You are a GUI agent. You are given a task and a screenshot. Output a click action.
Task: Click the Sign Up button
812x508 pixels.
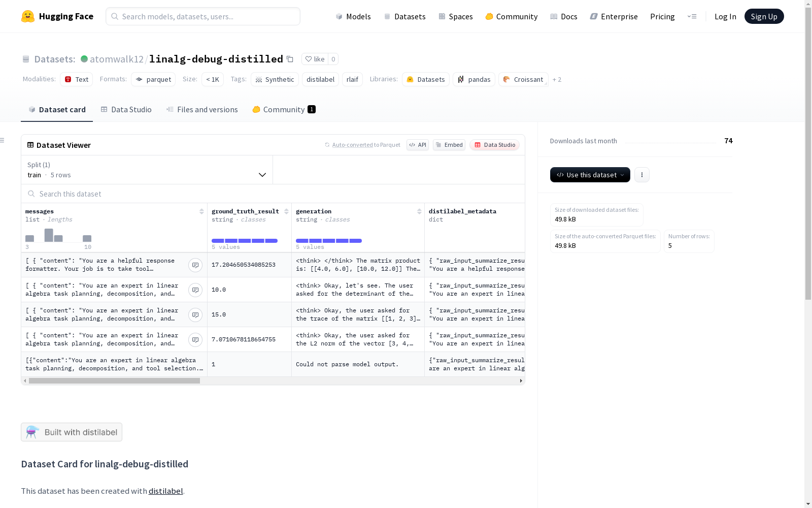(x=764, y=16)
